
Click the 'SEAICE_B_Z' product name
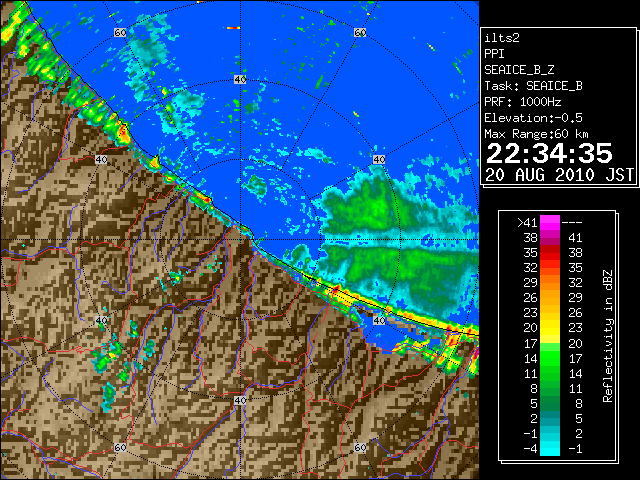point(519,70)
